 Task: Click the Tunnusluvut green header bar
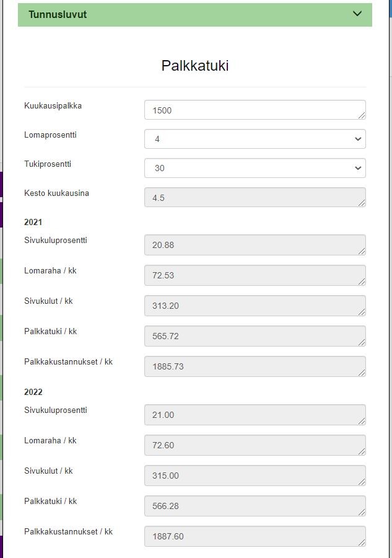coord(194,15)
